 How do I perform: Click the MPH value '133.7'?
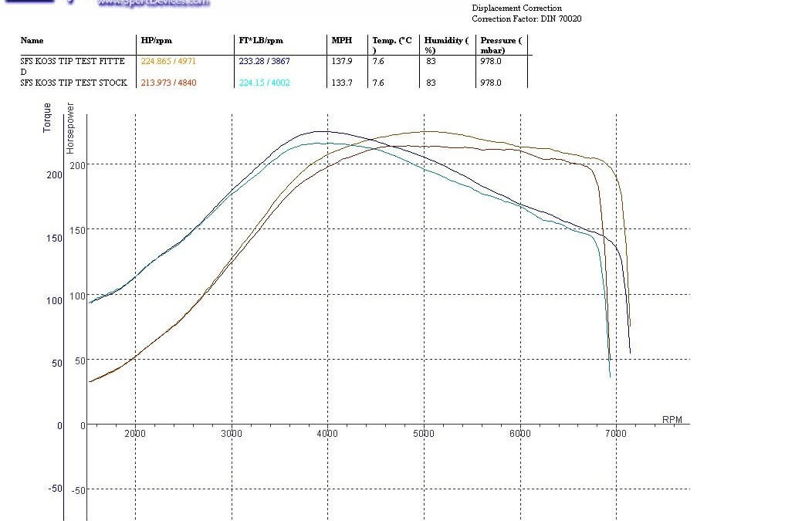click(x=342, y=83)
